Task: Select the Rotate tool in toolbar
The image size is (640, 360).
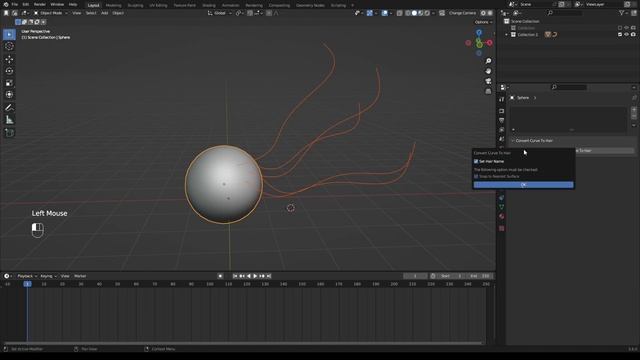Action: [x=9, y=71]
